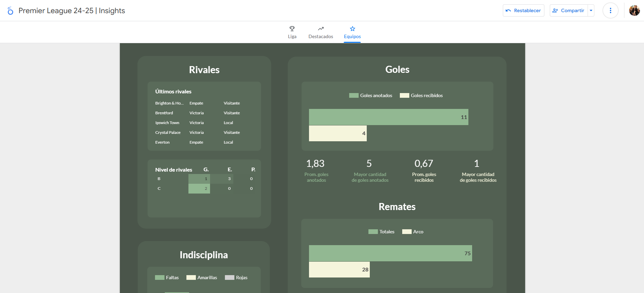This screenshot has width=644, height=293.
Task: Click the Compartir button
Action: point(569,10)
